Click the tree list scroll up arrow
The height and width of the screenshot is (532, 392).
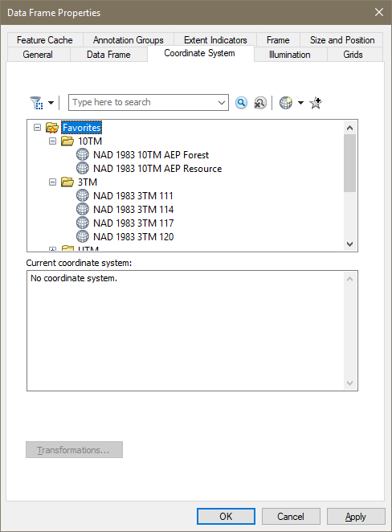(x=350, y=128)
